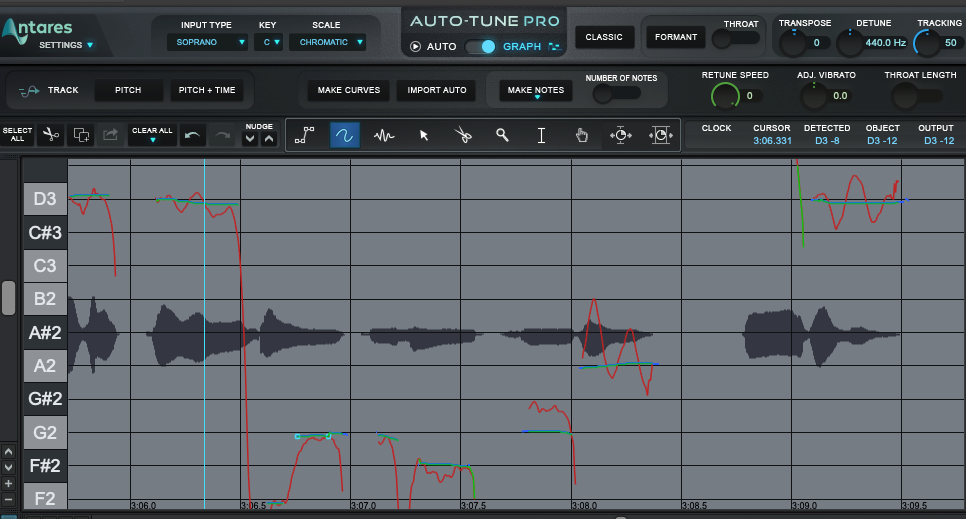Toggle the Throat modeling switch
Image resolution: width=966 pixels, height=519 pixels.
point(736,39)
